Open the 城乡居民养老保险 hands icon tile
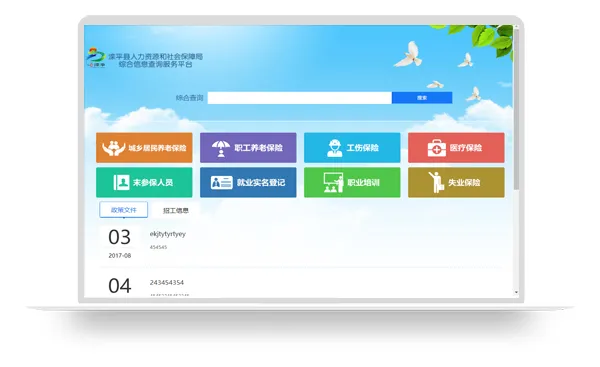600x367 pixels. pyautogui.click(x=113, y=148)
